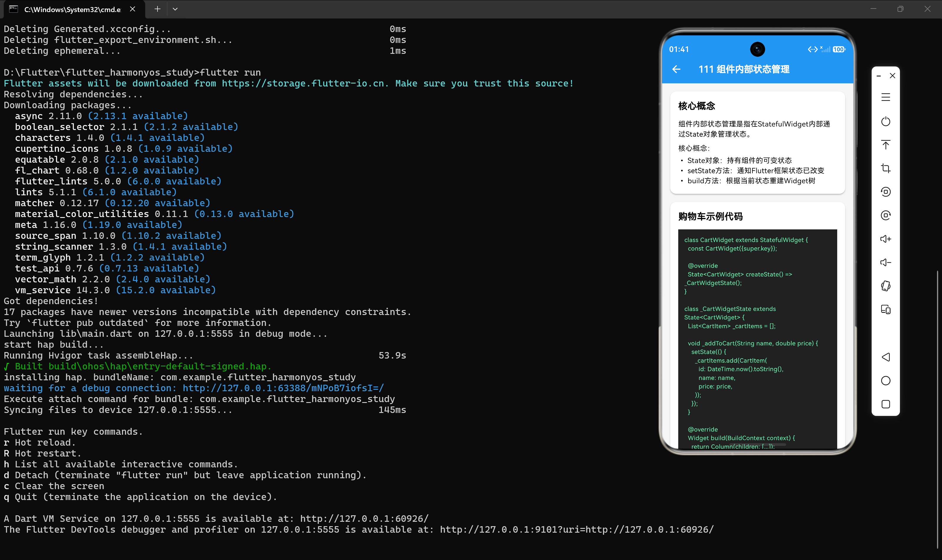Click the 'fl_chart 0.68.0' package line

(107, 170)
